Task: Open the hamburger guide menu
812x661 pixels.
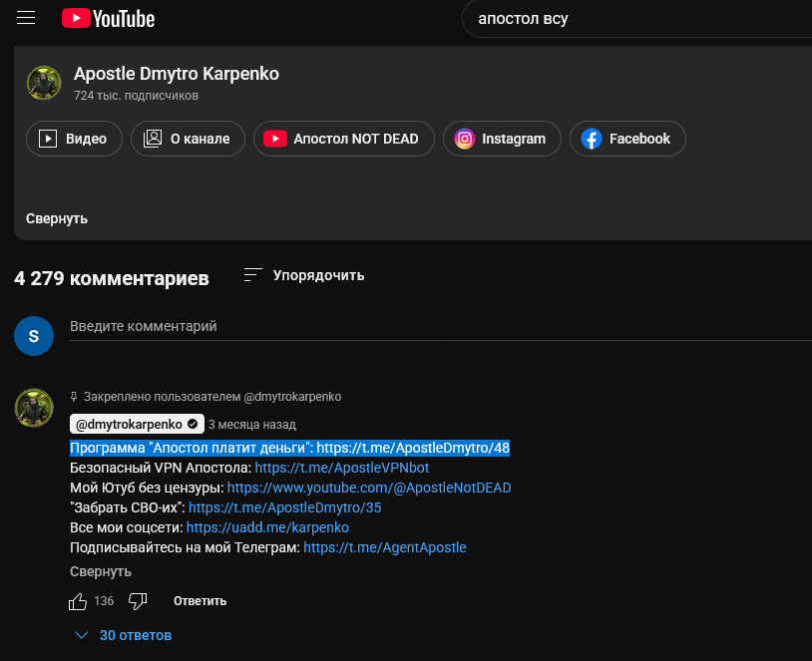Action: point(26,18)
